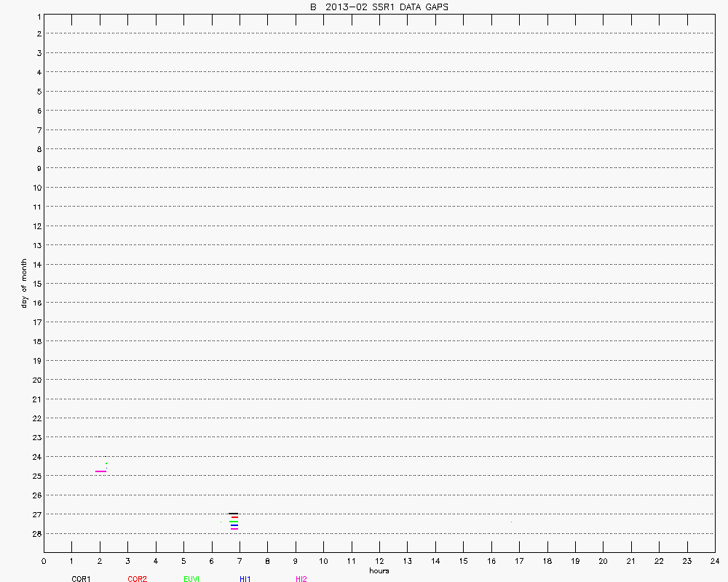Screen dimensions: 728x582
Task: Click the magenta HI2 legend label
Action: click(x=301, y=579)
